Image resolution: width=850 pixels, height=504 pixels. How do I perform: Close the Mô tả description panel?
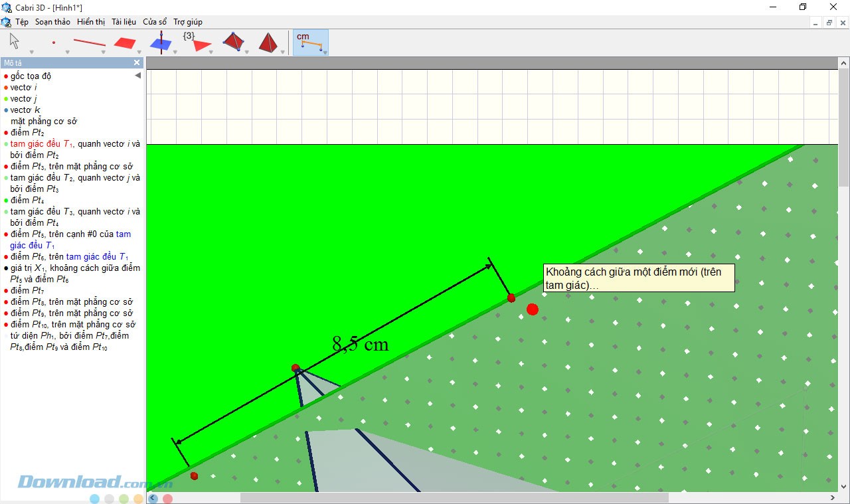pyautogui.click(x=137, y=62)
